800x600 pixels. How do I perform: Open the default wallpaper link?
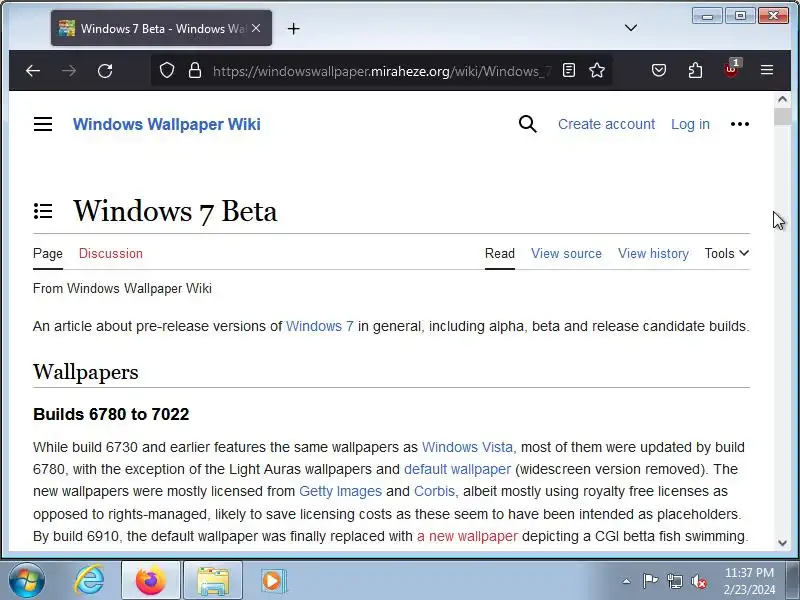coord(457,469)
